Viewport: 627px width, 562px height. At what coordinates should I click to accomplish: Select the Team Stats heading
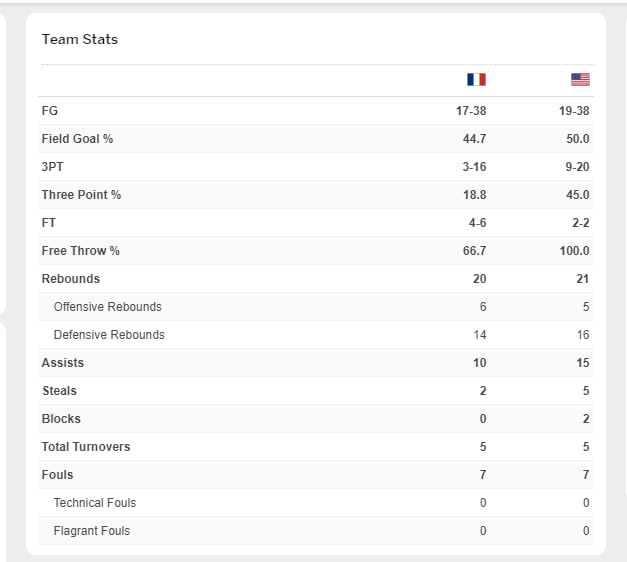pos(80,39)
